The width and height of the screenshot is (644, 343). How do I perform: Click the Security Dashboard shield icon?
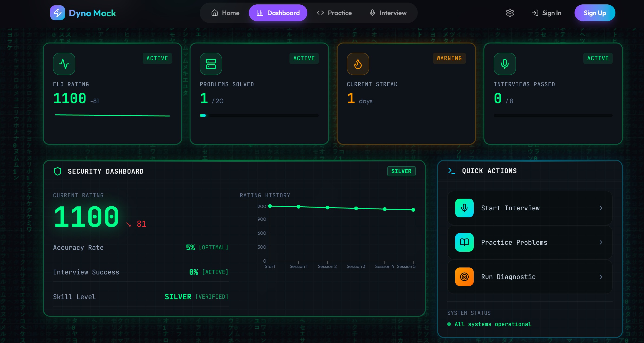(x=58, y=171)
